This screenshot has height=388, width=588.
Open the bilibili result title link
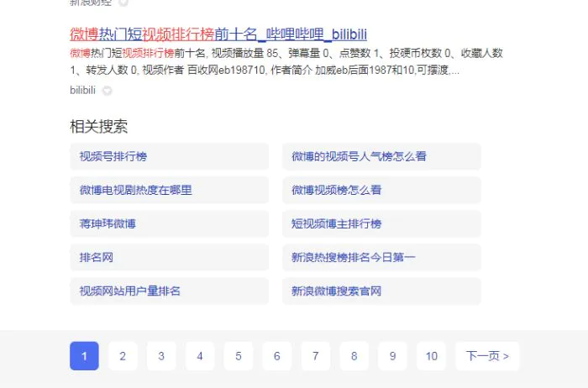tap(218, 34)
